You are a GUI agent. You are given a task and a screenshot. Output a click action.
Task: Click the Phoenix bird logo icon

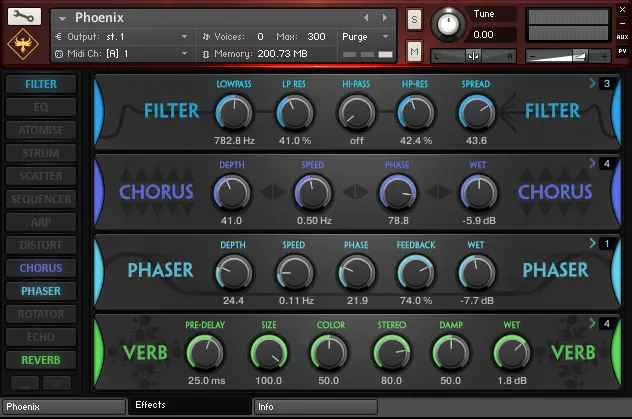23,44
